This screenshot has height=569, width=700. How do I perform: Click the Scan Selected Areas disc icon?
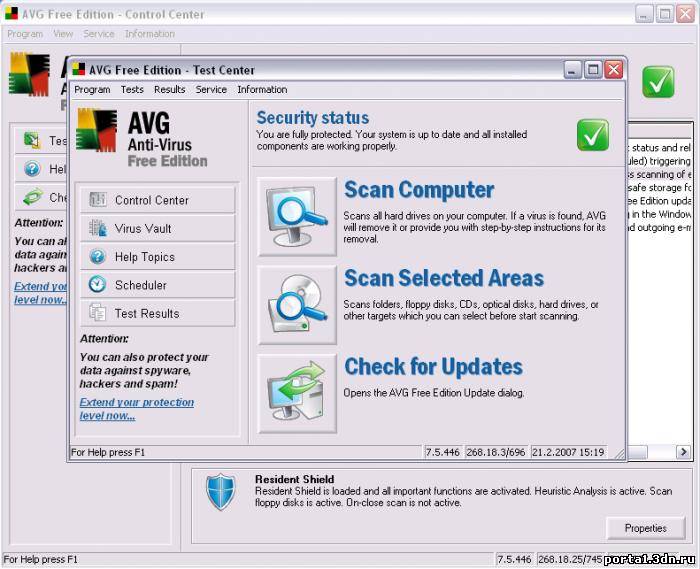coord(297,305)
